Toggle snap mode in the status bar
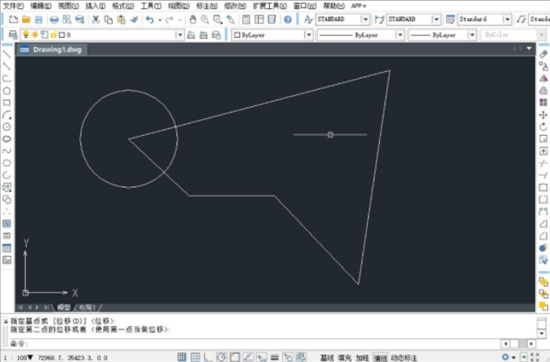The width and height of the screenshot is (550, 362). coord(182,357)
